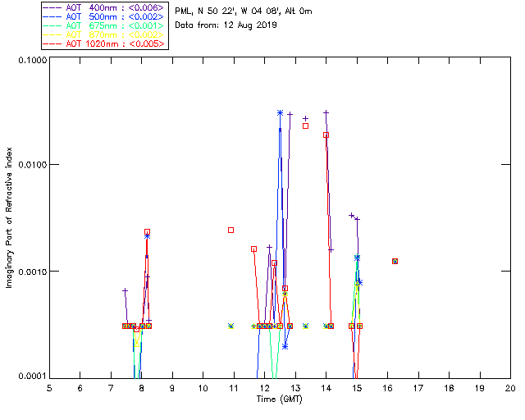Click the purple plus marker at 14 GMT peak
525x420 pixels.
[326, 113]
